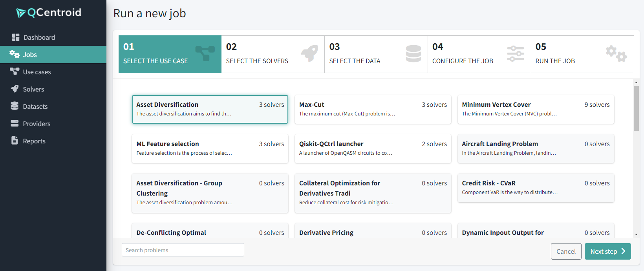Focus the Search problems field
The width and height of the screenshot is (644, 271).
pyautogui.click(x=183, y=250)
